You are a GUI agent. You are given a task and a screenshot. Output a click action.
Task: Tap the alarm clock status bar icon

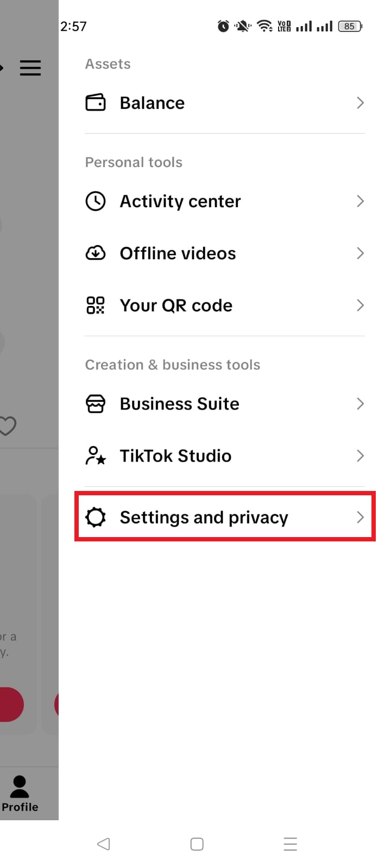pos(223,25)
